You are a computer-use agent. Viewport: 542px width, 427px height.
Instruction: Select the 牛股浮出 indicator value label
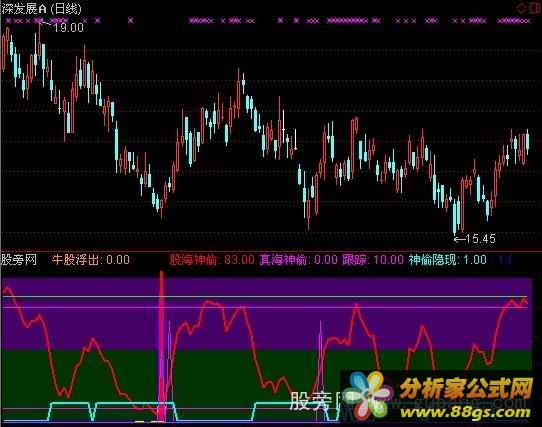coord(91,259)
